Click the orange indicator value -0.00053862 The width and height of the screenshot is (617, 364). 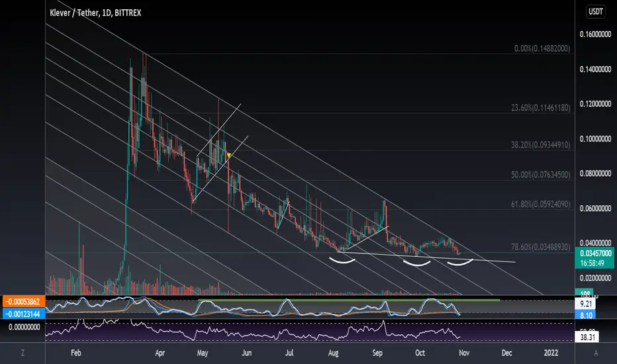(x=24, y=302)
